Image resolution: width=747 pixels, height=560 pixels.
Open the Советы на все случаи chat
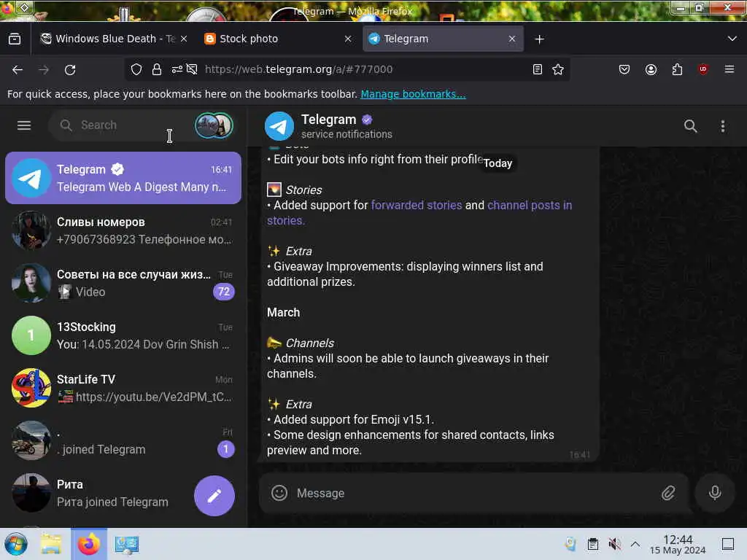tap(123, 283)
